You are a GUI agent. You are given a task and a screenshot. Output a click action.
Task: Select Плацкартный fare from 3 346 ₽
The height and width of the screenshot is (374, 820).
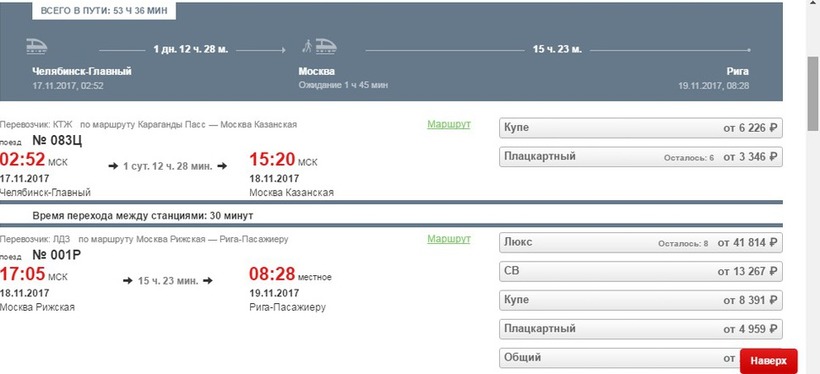[641, 156]
